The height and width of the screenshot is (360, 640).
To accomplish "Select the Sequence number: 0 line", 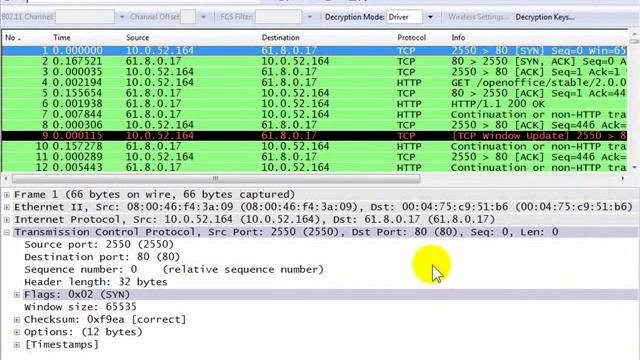I will [x=173, y=270].
